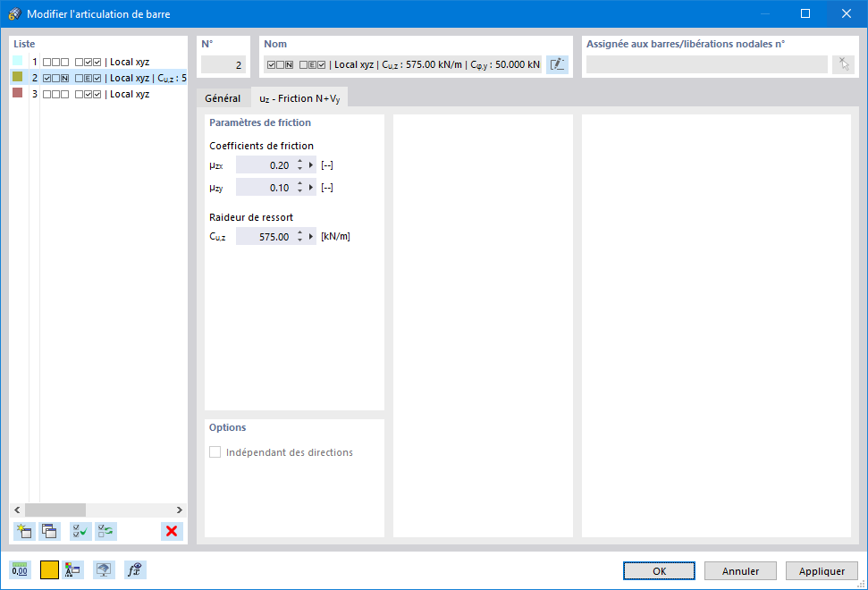The image size is (868, 590).
Task: Click the list scroll right arrow
Action: 180,510
